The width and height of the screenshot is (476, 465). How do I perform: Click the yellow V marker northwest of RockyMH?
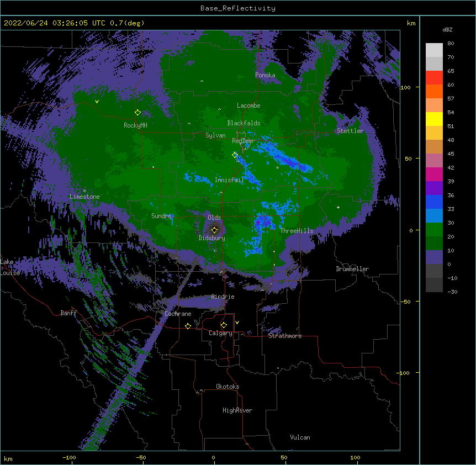click(x=97, y=102)
